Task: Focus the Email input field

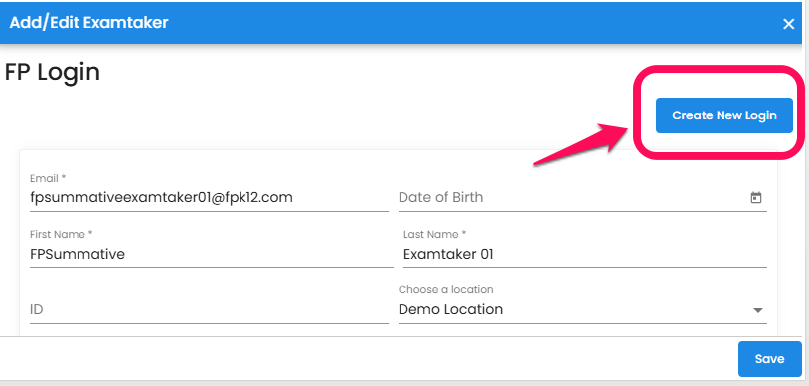Action: pyautogui.click(x=209, y=198)
